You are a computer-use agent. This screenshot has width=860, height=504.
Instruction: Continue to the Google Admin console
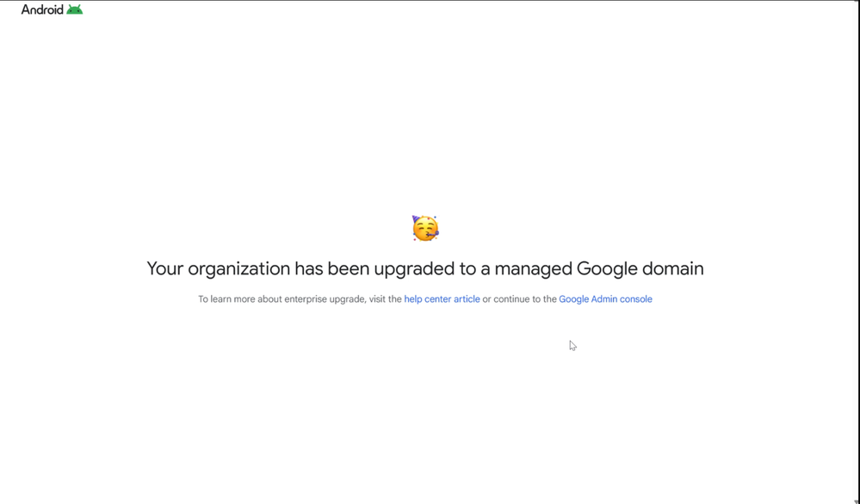(605, 299)
